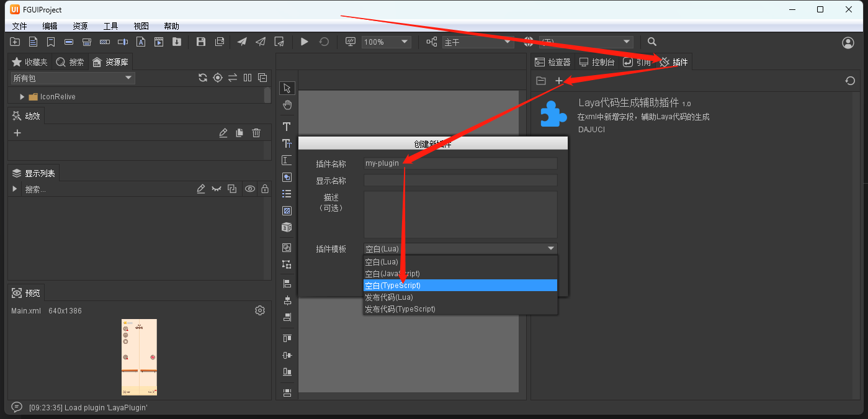Screen dimensions: 868x419
Task: Toggle the closed-eye hide icon in 显示列表
Action: 217,189
